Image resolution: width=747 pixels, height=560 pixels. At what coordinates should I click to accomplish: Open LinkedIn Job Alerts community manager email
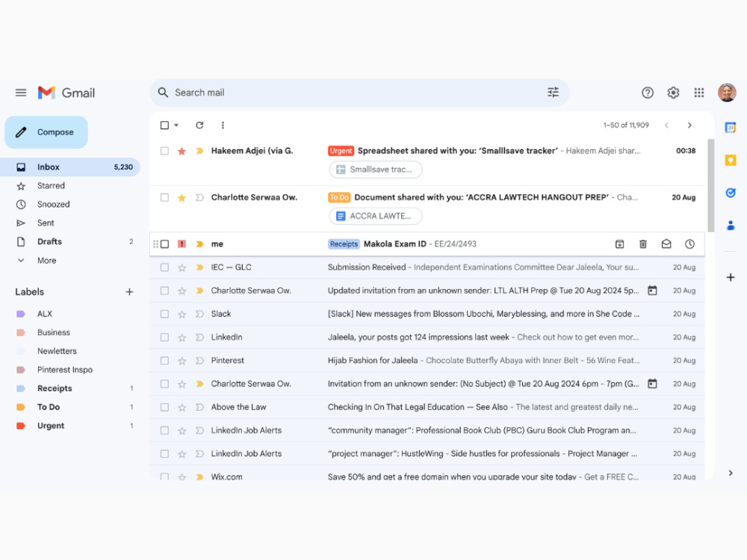(x=427, y=431)
